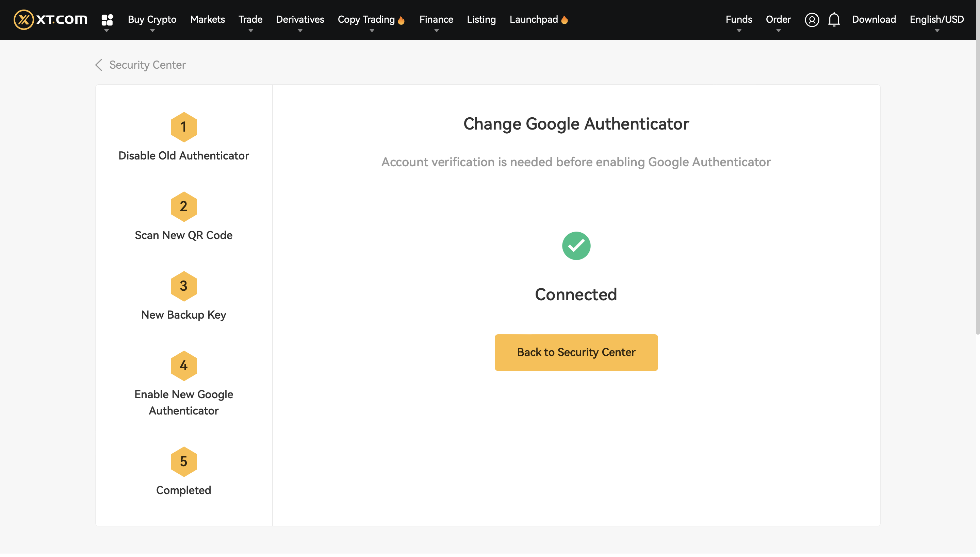The image size is (980, 557).
Task: Click the Security Center breadcrumb link
Action: point(147,65)
